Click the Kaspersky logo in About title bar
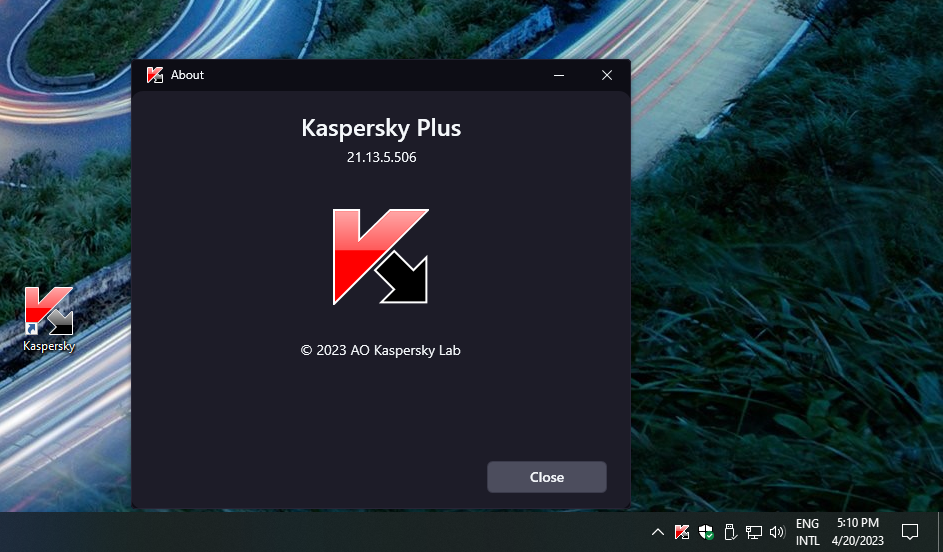943x552 pixels. [x=155, y=75]
